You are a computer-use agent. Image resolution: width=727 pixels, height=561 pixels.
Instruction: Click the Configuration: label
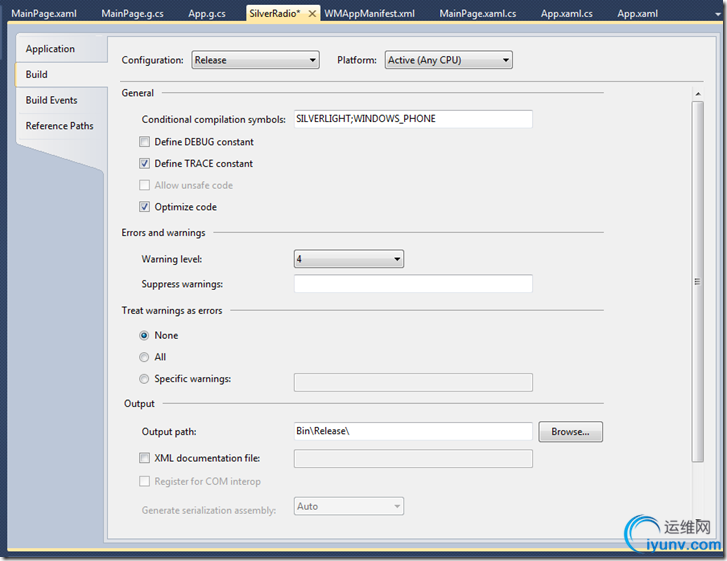(x=153, y=60)
